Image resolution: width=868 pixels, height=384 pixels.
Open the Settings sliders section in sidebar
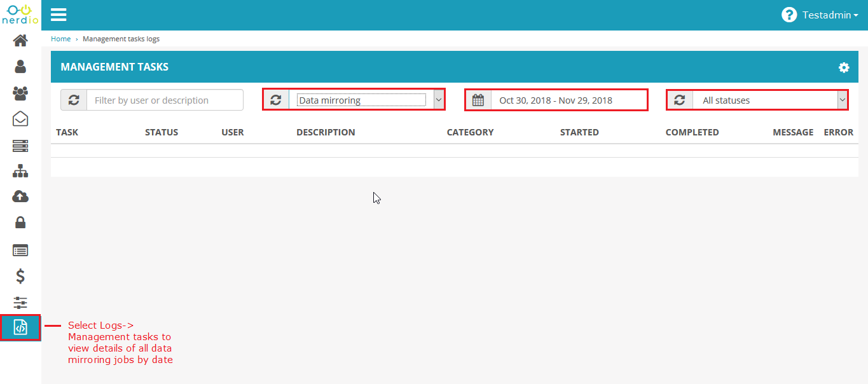20,303
